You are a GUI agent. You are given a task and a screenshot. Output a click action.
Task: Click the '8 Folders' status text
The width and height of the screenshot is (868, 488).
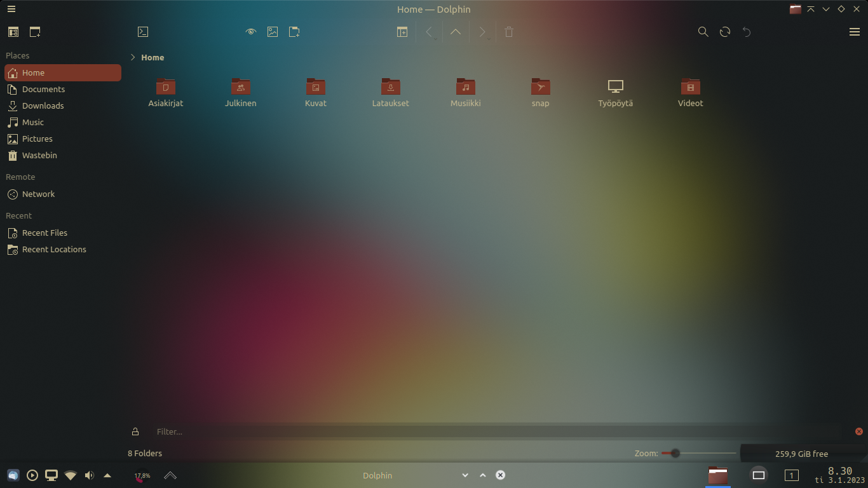click(x=145, y=453)
